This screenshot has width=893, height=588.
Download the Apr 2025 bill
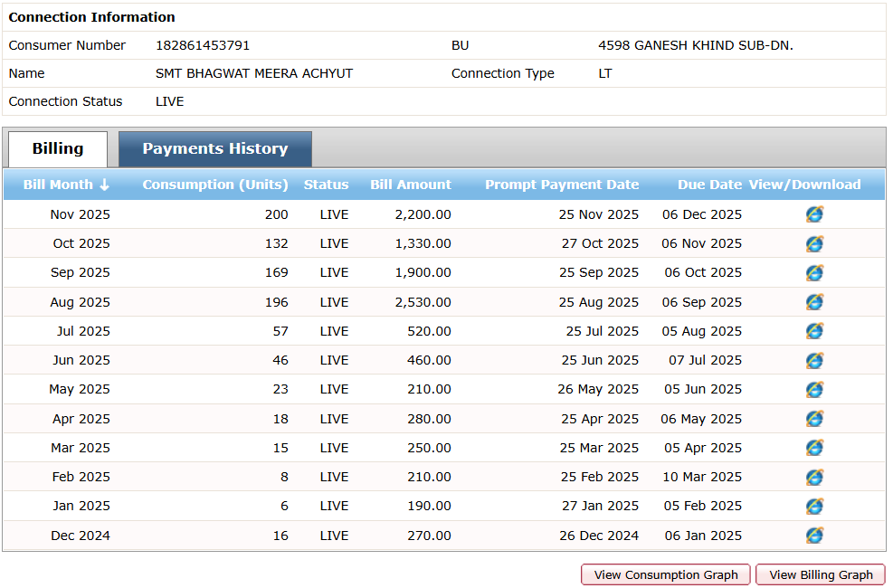click(814, 418)
